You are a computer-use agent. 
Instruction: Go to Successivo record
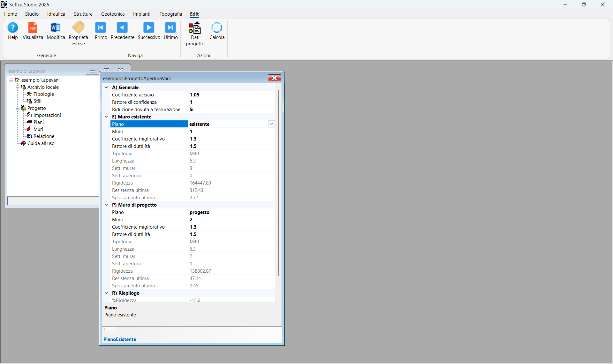[x=149, y=31]
